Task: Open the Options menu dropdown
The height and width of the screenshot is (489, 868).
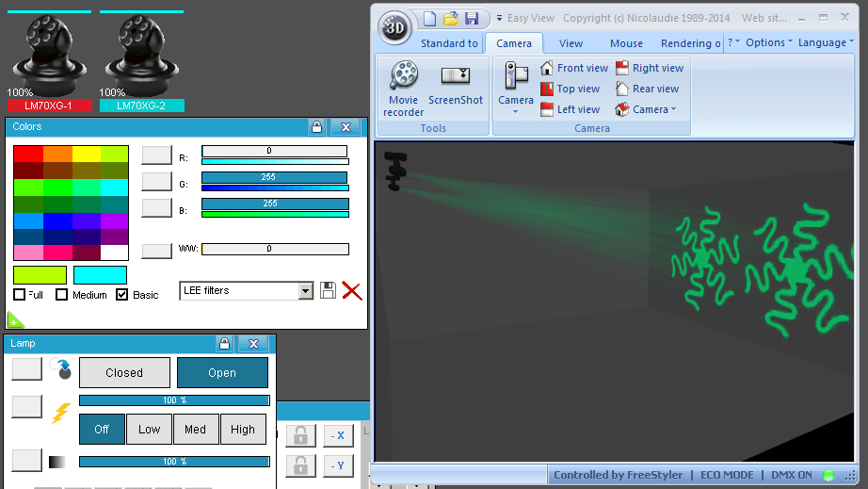Action: coord(769,42)
